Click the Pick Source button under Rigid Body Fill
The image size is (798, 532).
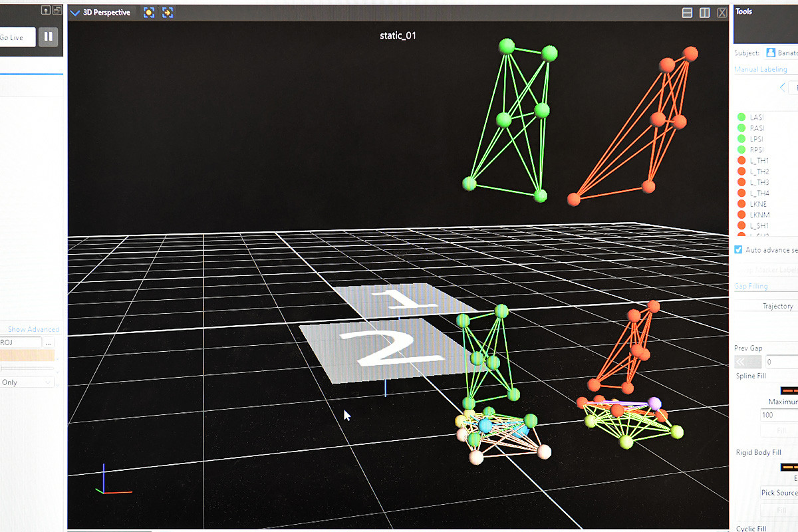tap(779, 493)
